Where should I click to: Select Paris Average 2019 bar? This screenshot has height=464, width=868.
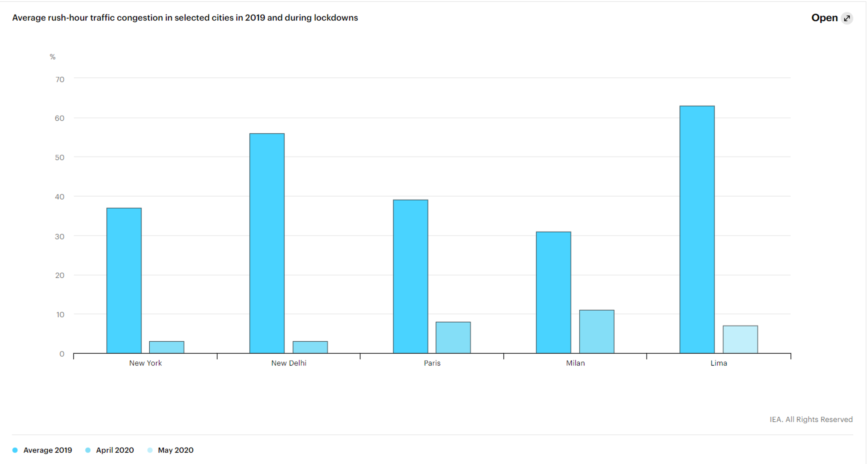[410, 277]
